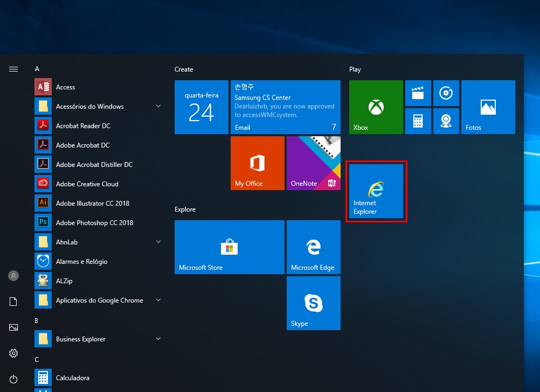Launch Adobe Illustrator CC 2018
This screenshot has height=392, width=540.
click(98, 204)
